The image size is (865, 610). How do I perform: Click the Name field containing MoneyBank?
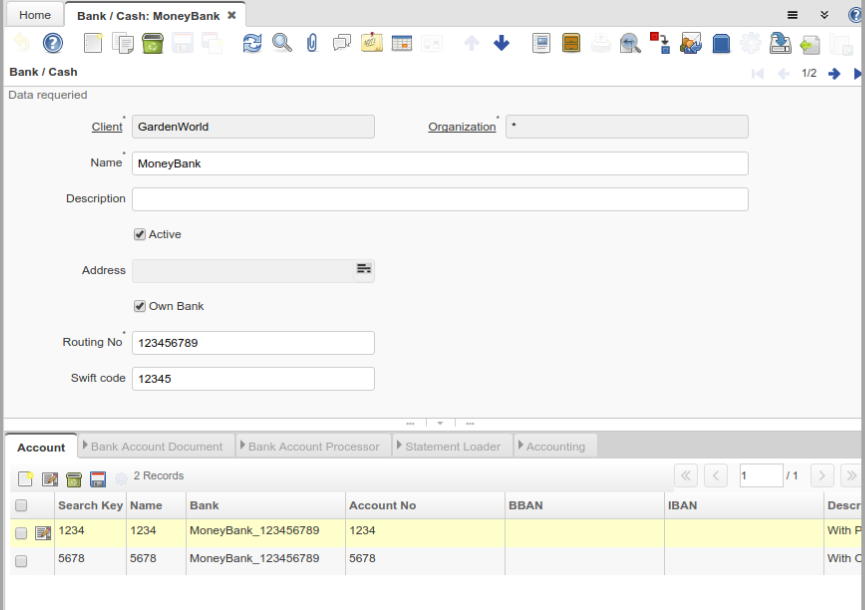(x=440, y=163)
